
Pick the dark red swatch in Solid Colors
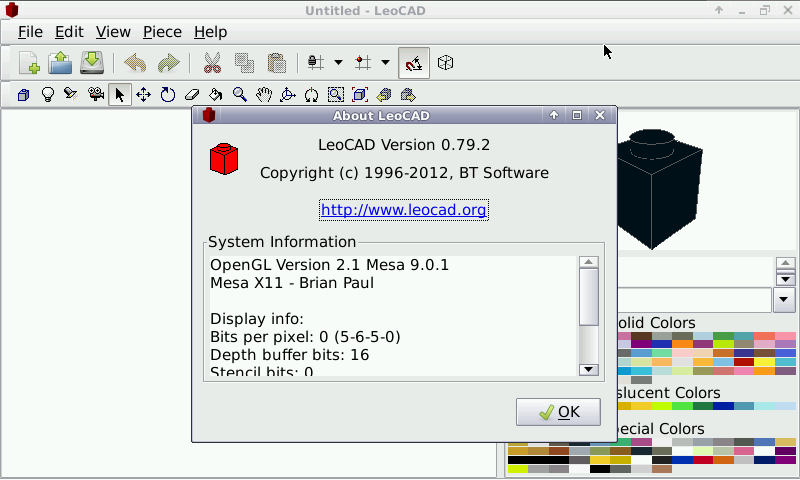(744, 362)
